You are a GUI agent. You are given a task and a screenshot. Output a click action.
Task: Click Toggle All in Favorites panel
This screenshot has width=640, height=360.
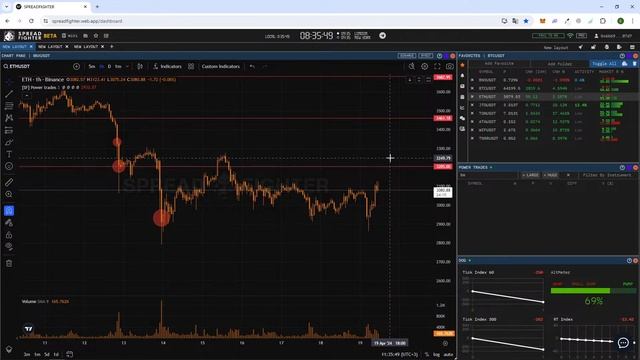[x=604, y=64]
